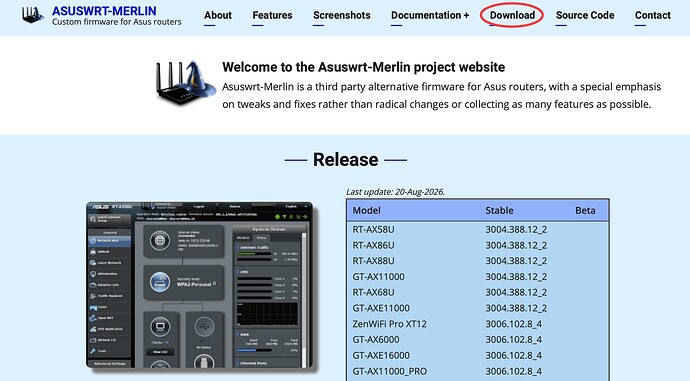Viewport: 690px width, 381px height.
Task: Select the RT-AX58U model row
Action: click(478, 230)
